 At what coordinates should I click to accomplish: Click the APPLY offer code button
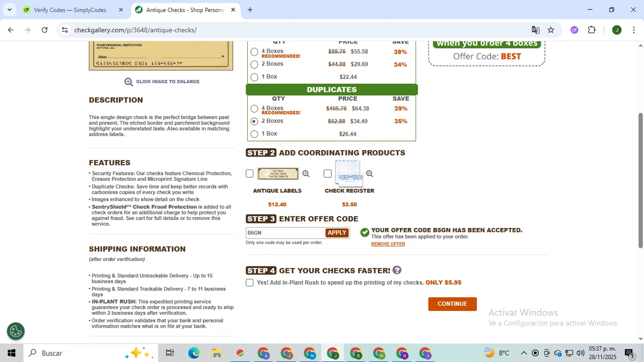point(337,233)
